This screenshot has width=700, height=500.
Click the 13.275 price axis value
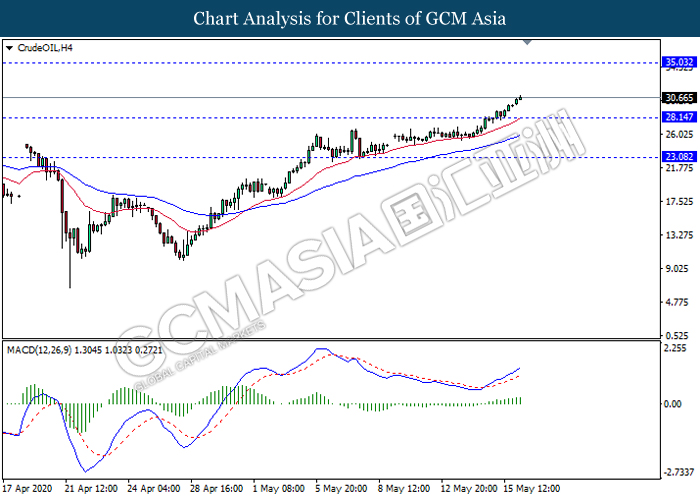pos(679,235)
